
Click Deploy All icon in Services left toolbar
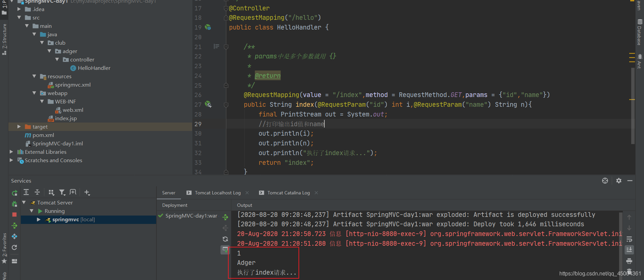(x=14, y=226)
